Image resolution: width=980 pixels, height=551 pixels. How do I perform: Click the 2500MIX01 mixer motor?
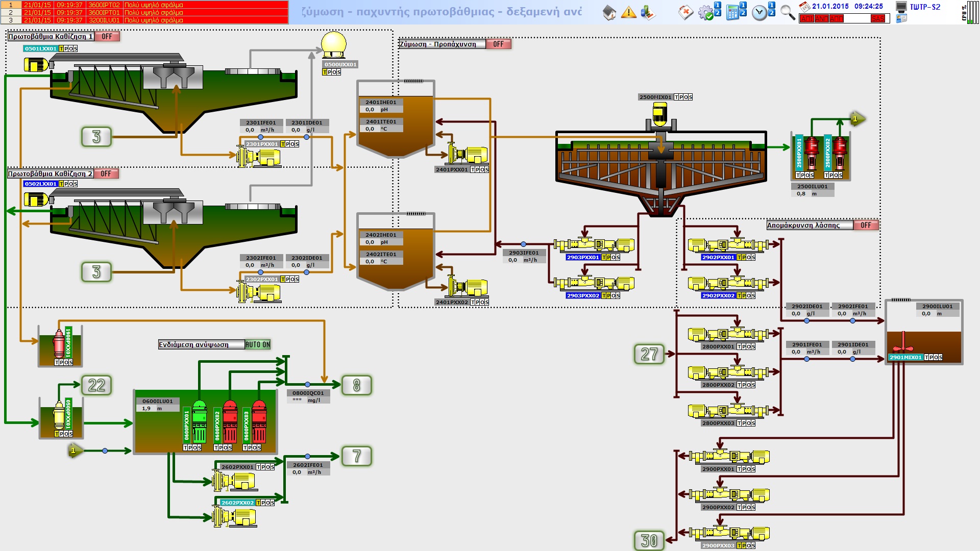659,114
